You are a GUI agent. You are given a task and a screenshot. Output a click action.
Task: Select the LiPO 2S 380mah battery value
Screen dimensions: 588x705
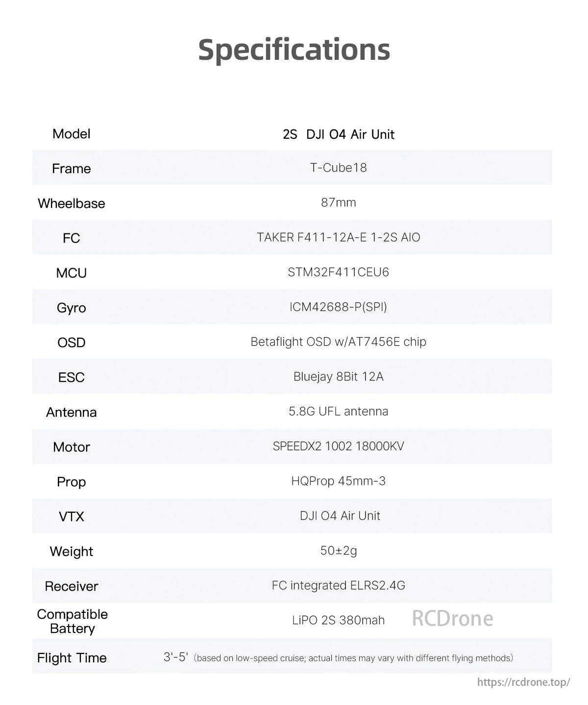point(339,620)
